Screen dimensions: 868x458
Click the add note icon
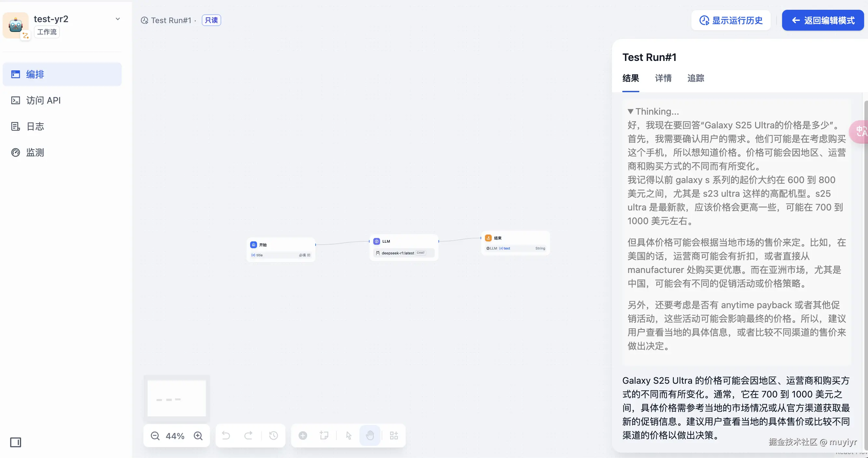324,436
